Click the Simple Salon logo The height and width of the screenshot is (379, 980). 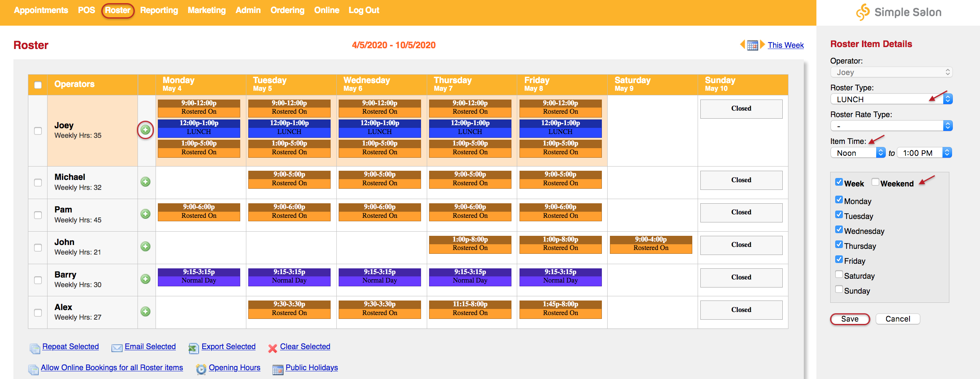(898, 12)
